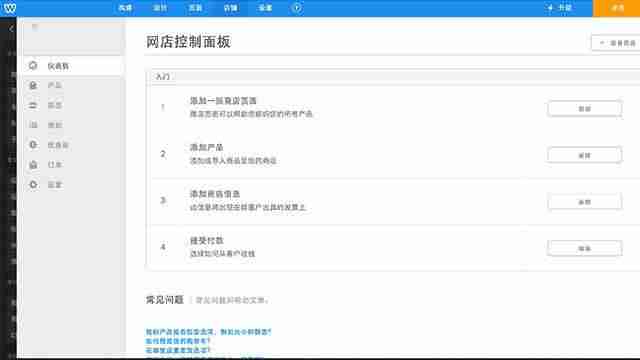
Task: Click the upgrade 升级 text in the top bar
Action: [x=565, y=8]
